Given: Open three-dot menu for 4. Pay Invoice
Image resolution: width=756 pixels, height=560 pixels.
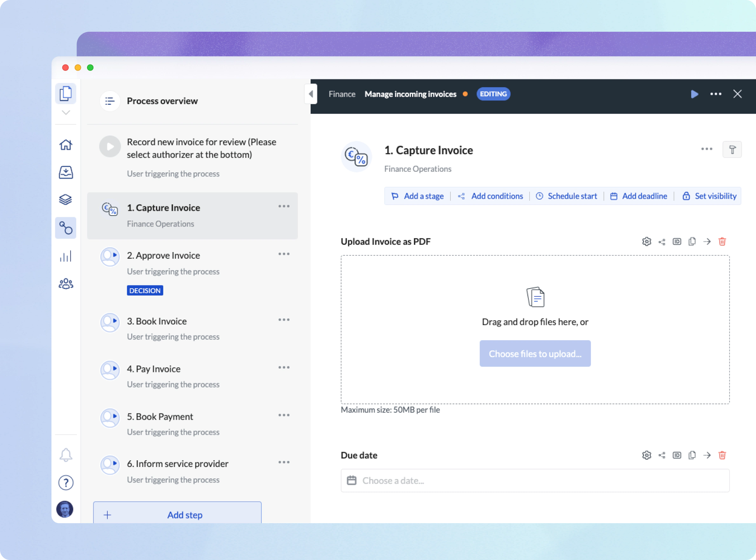Looking at the screenshot, I should [x=284, y=367].
